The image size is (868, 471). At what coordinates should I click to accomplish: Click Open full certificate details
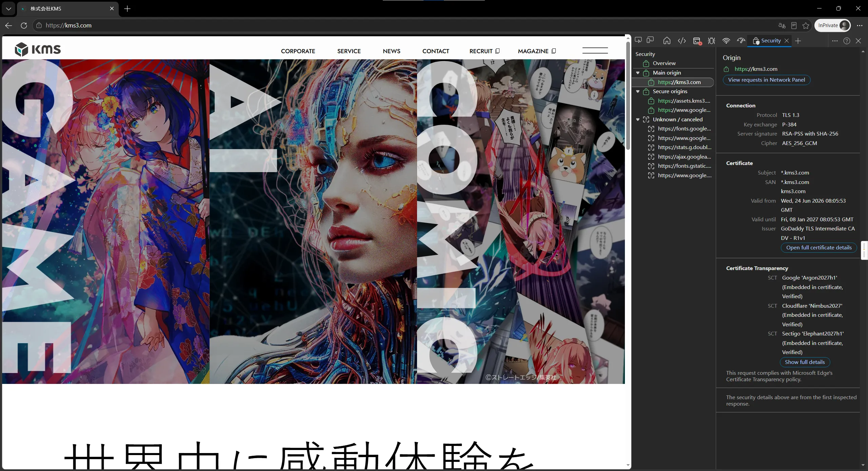818,248
